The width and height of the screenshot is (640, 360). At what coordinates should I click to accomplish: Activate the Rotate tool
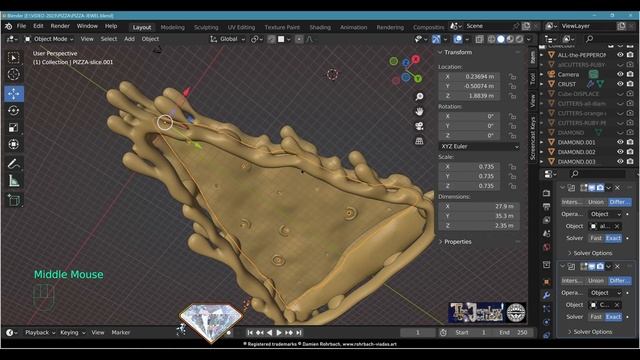click(x=13, y=111)
